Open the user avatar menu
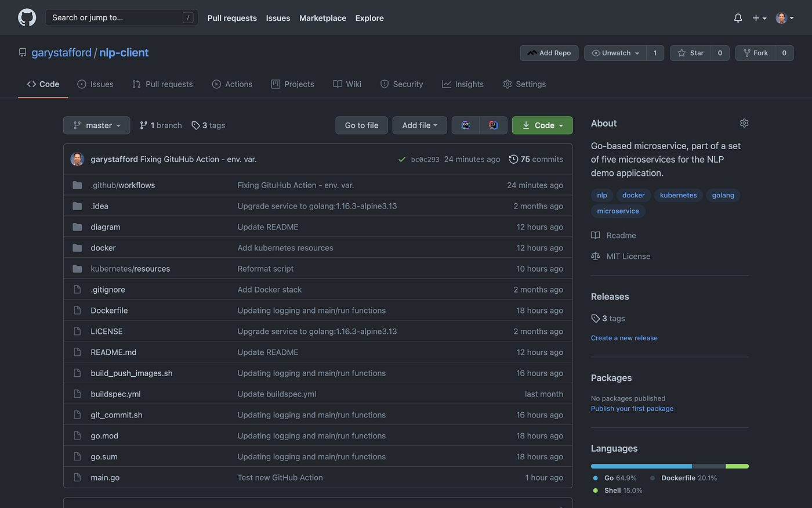The height and width of the screenshot is (508, 812). coord(785,18)
